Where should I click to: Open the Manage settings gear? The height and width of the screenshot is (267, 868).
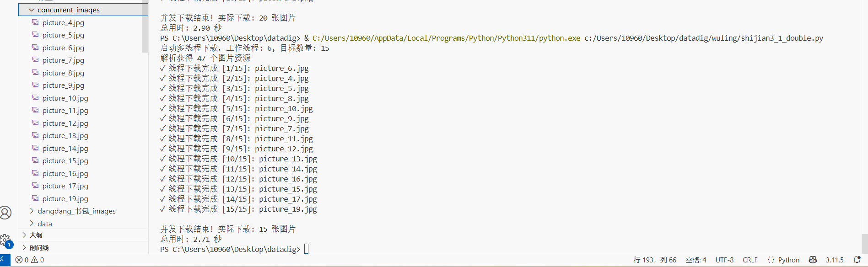[x=5, y=240]
